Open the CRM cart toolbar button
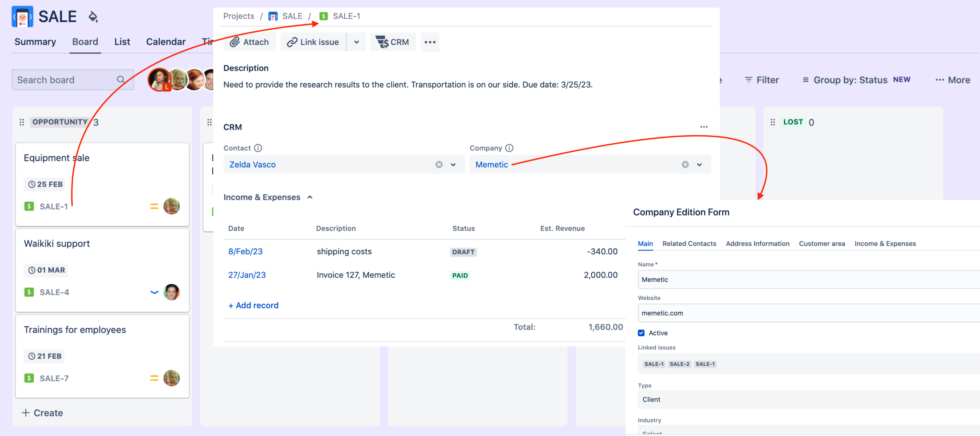Image resolution: width=980 pixels, height=436 pixels. click(393, 42)
